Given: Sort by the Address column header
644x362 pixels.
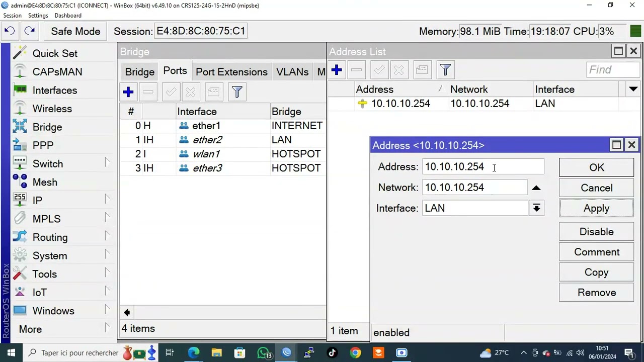Looking at the screenshot, I should tap(402, 89).
